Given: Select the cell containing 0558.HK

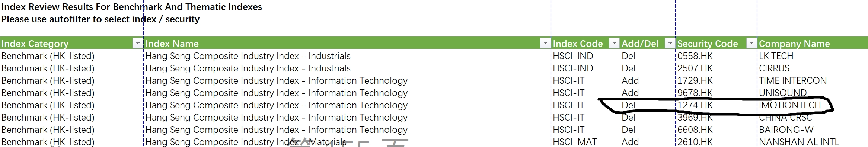Looking at the screenshot, I should [716, 56].
